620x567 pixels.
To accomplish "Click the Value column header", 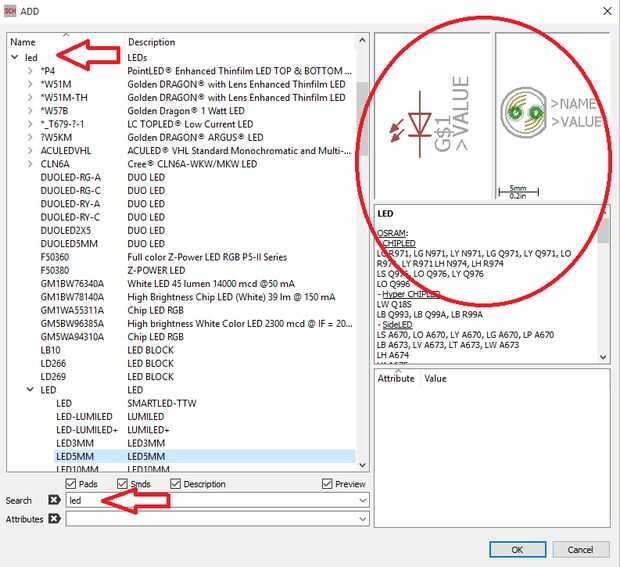I will click(435, 378).
